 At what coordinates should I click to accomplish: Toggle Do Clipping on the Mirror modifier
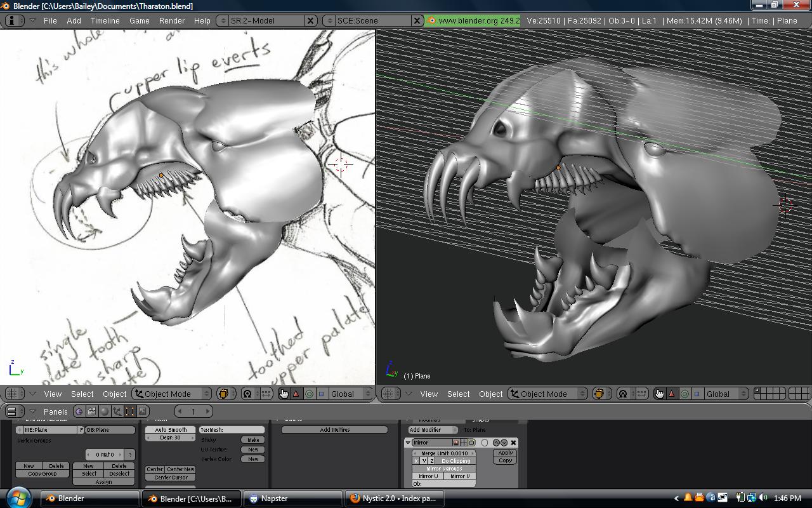coord(455,461)
